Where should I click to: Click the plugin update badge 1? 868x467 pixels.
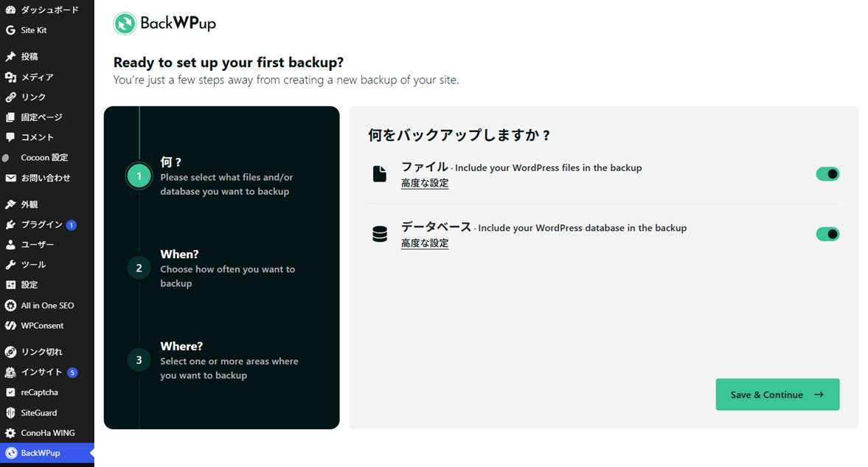[x=71, y=225]
